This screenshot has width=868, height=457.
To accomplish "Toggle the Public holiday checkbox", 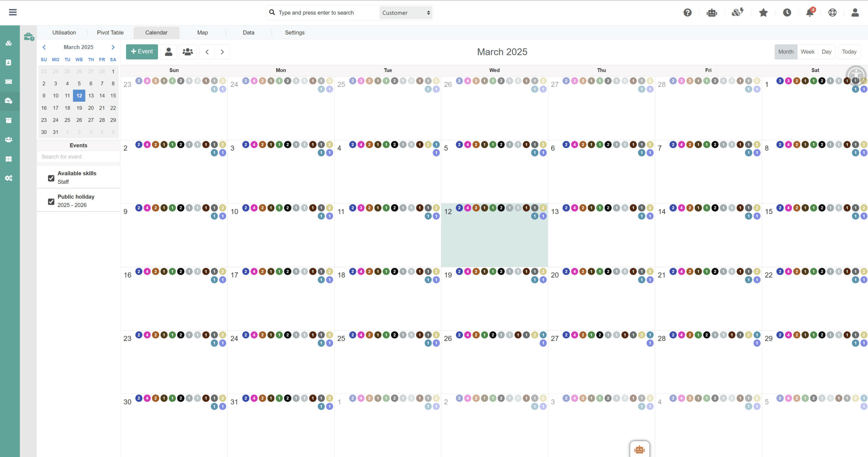I will coord(51,202).
